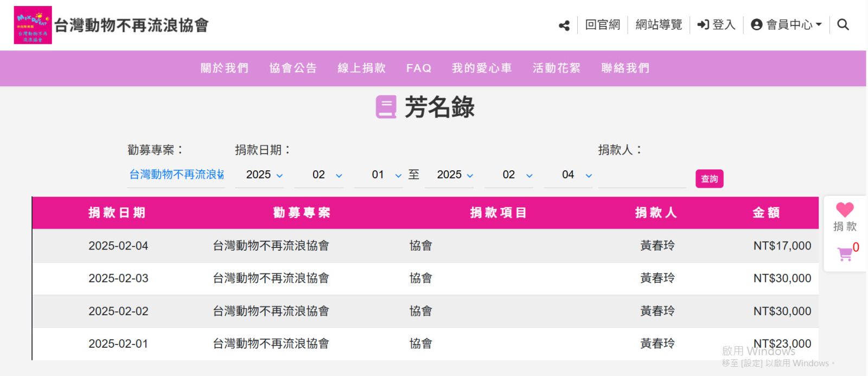Click the 登入 login icon link
This screenshot has width=868, height=376.
click(x=716, y=24)
